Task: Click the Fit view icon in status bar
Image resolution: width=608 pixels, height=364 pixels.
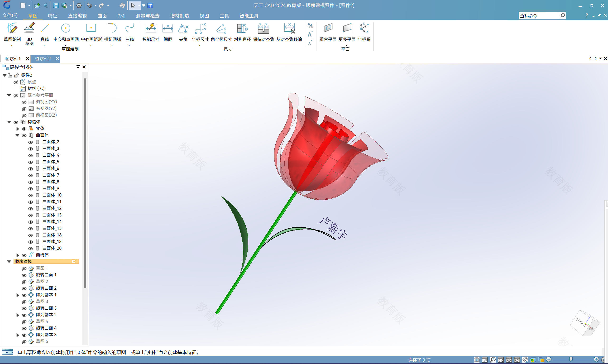Action: (501, 360)
